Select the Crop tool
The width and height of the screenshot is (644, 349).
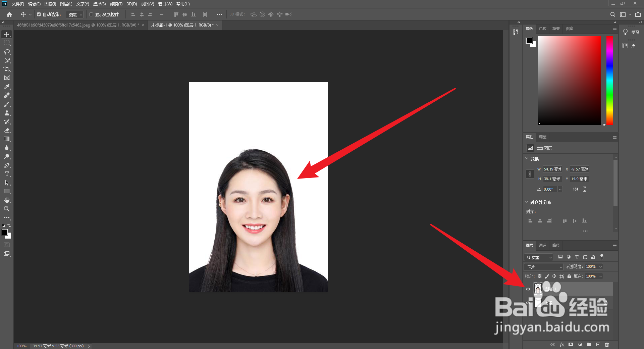pyautogui.click(x=7, y=69)
